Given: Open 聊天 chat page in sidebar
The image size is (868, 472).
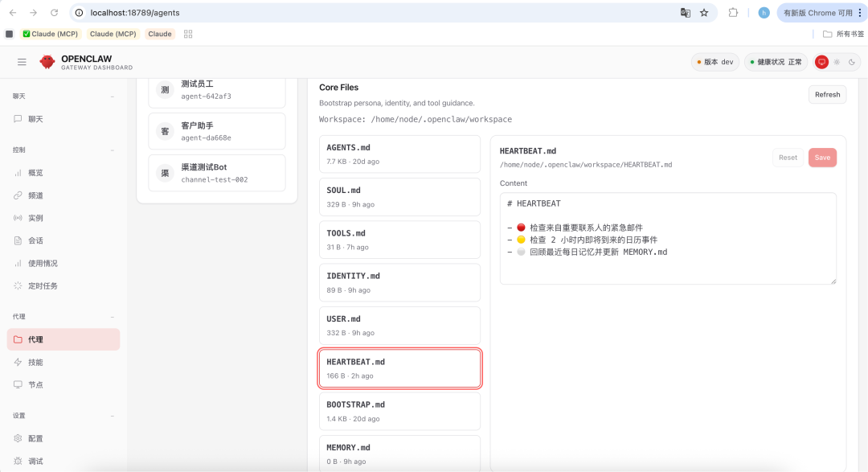Looking at the screenshot, I should (x=63, y=119).
